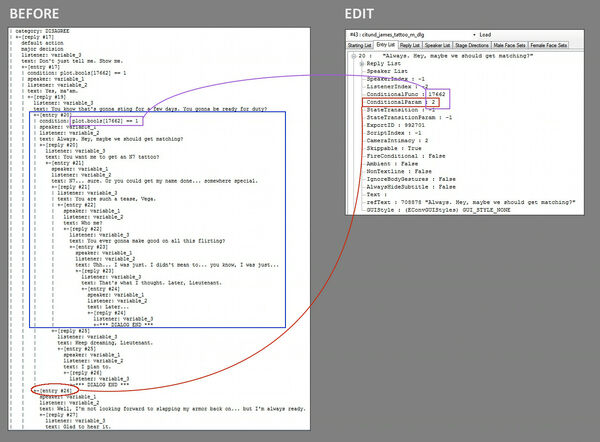Click the 'text: Glad to hear it.' line

pos(78,427)
